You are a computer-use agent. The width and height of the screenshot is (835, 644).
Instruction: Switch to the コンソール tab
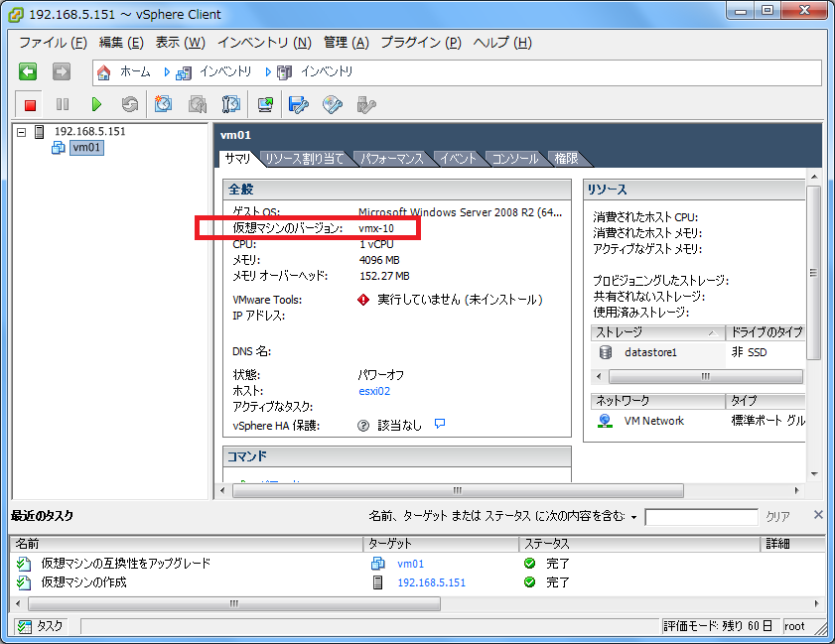point(514,159)
